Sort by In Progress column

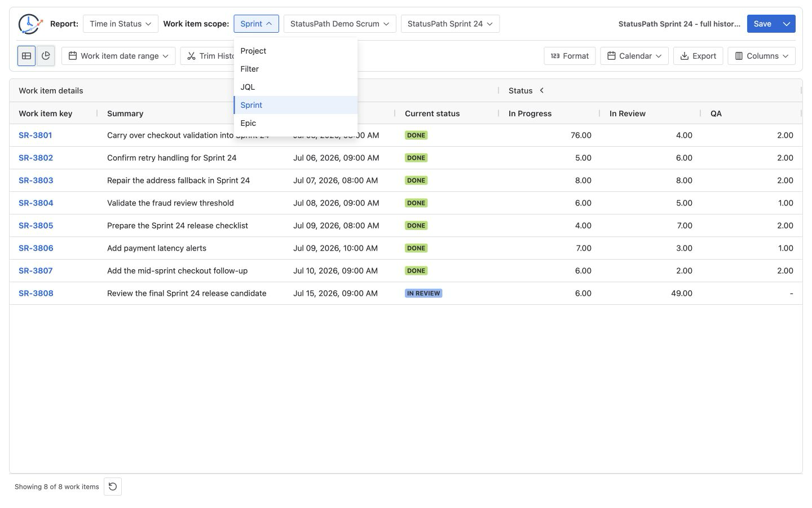(530, 113)
